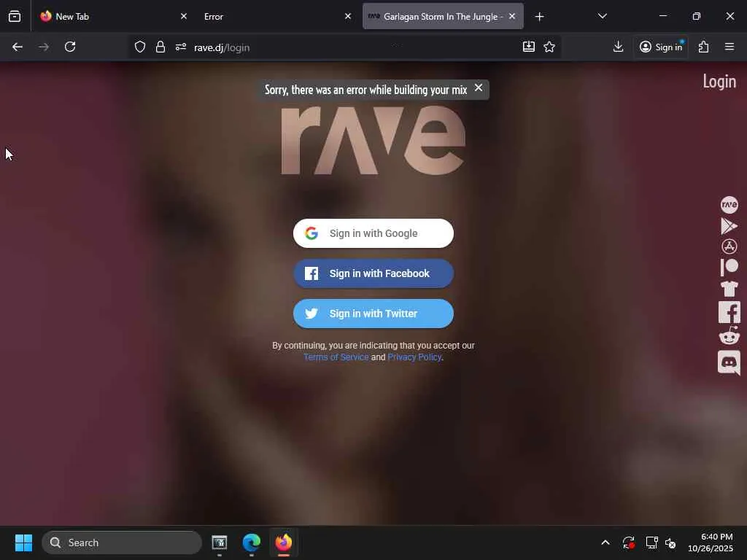Image resolution: width=747 pixels, height=560 pixels.
Task: Go forward with the forward arrow
Action: (44, 47)
